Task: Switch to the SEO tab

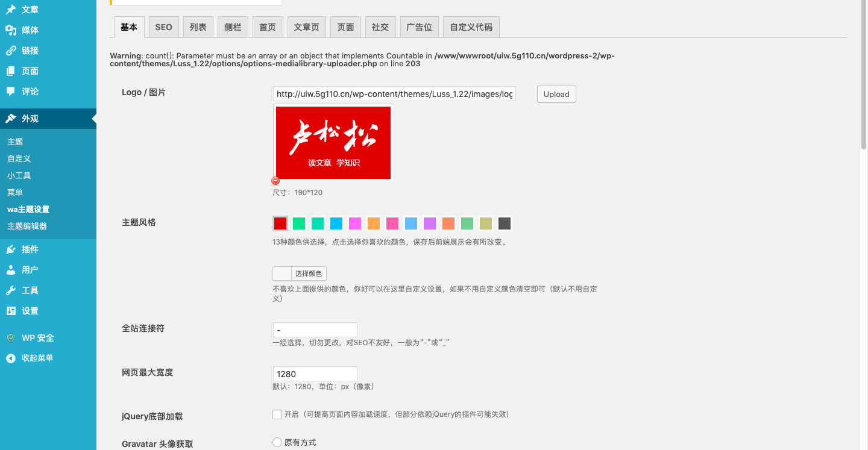Action: [163, 27]
